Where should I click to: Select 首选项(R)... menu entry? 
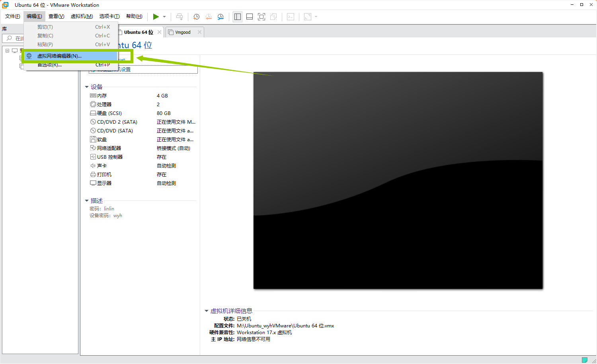click(71, 65)
